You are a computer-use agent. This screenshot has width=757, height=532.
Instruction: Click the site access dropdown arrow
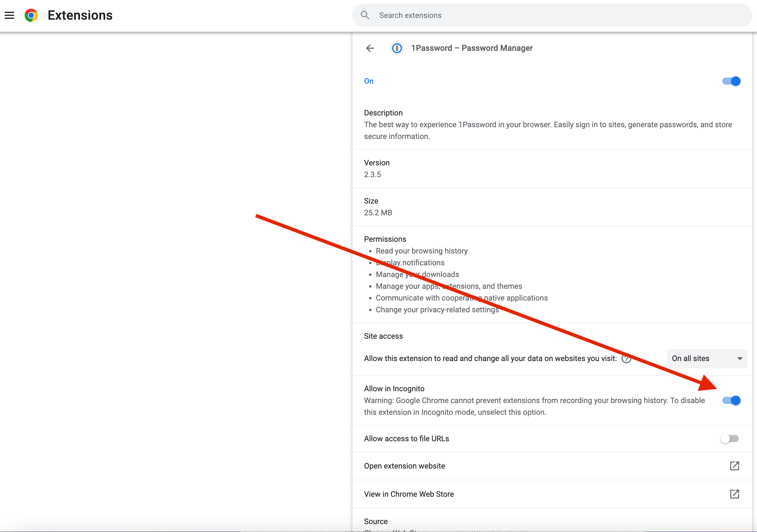click(740, 358)
